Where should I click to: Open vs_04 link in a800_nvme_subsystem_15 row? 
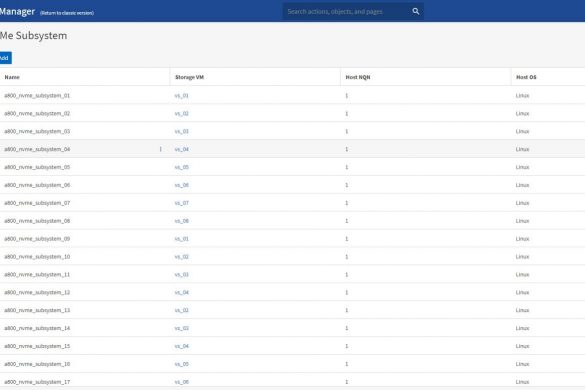182,346
